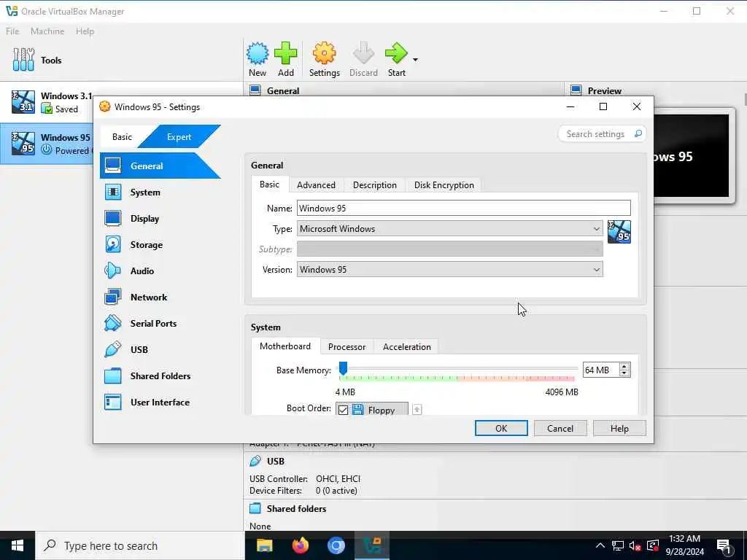Expand the Type dropdown Microsoft Windows
Screen dimensions: 747x560
[x=449, y=228]
